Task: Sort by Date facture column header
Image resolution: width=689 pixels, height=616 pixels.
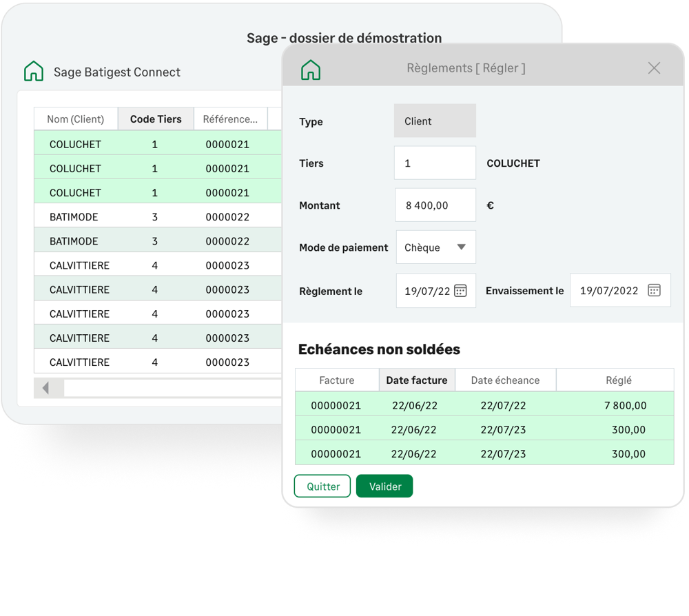Action: pyautogui.click(x=417, y=380)
